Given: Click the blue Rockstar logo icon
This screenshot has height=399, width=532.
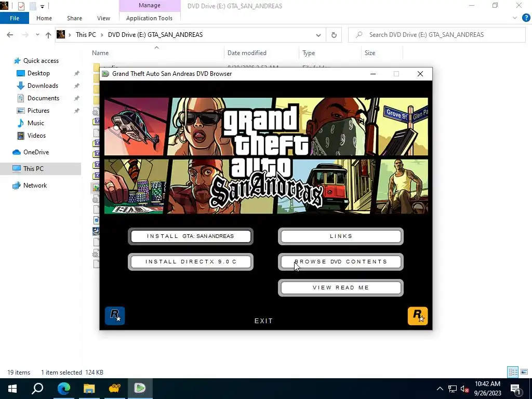Looking at the screenshot, I should 115,315.
